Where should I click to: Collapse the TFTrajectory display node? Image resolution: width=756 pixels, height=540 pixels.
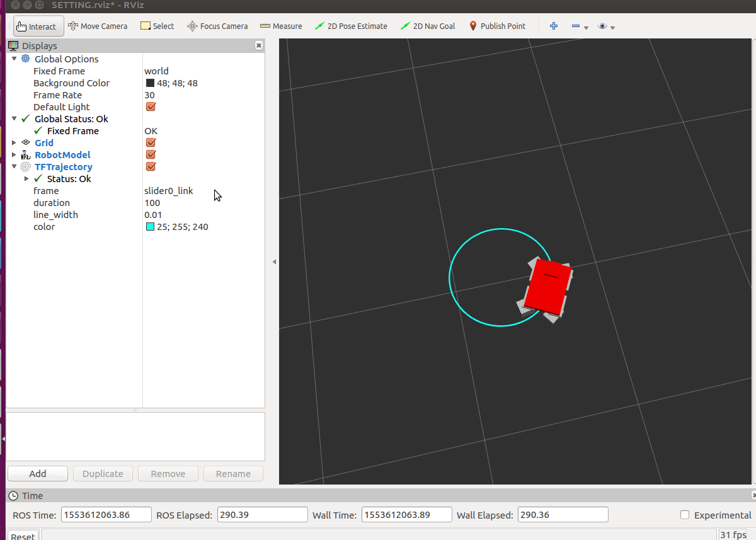[14, 167]
